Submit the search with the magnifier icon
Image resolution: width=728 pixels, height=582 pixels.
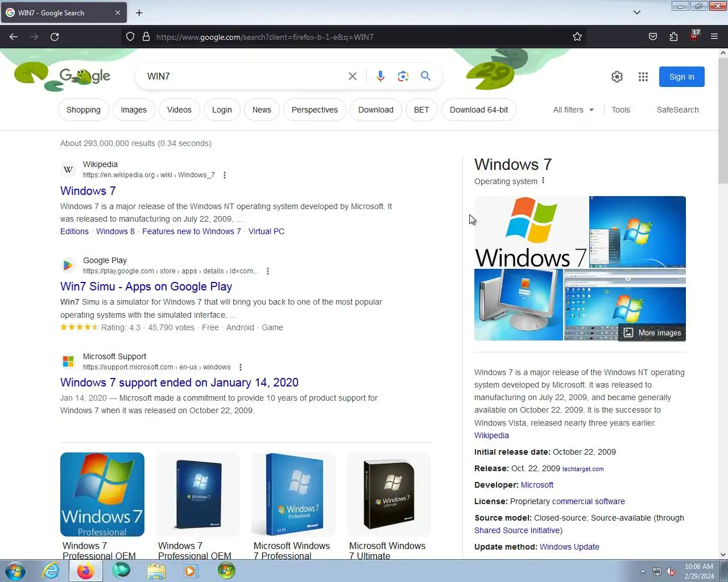tap(425, 76)
